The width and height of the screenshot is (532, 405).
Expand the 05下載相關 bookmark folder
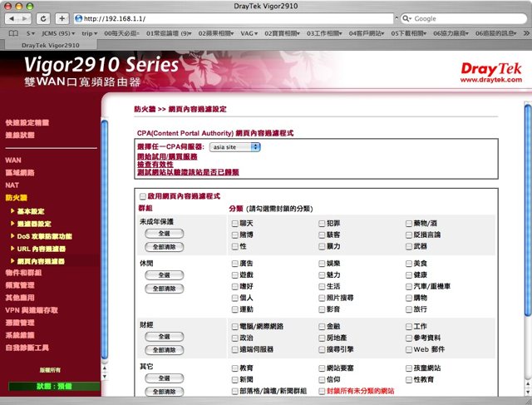pyautogui.click(x=408, y=33)
